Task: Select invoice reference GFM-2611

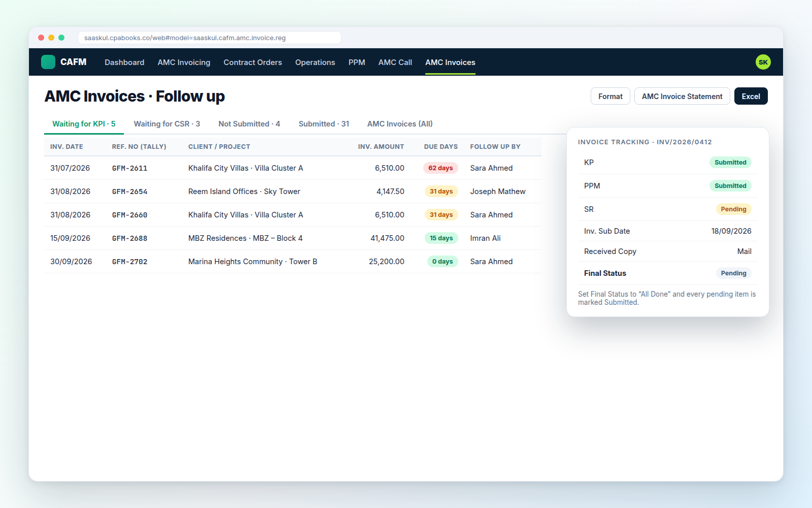Action: [x=130, y=168]
